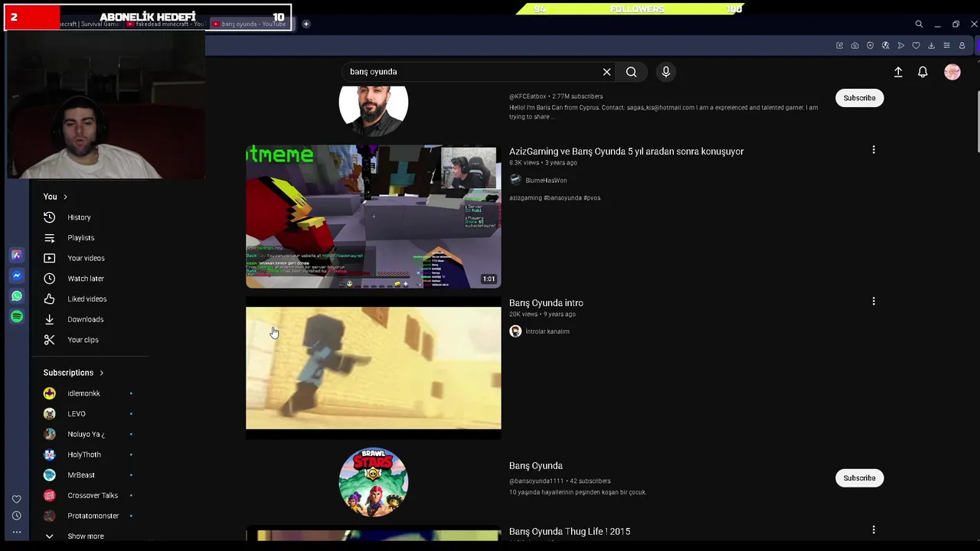Click the magnifier search button

click(631, 72)
